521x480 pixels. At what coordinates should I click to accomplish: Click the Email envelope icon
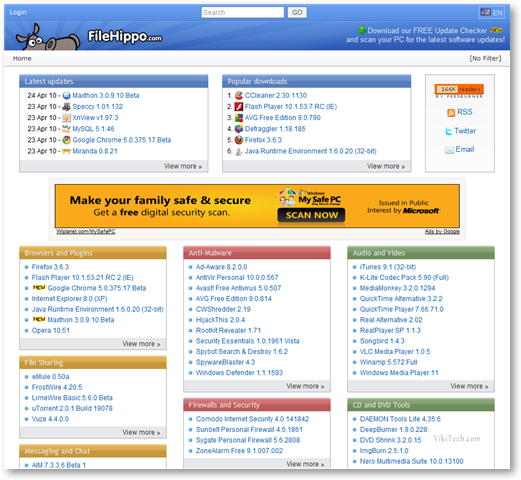(x=449, y=150)
